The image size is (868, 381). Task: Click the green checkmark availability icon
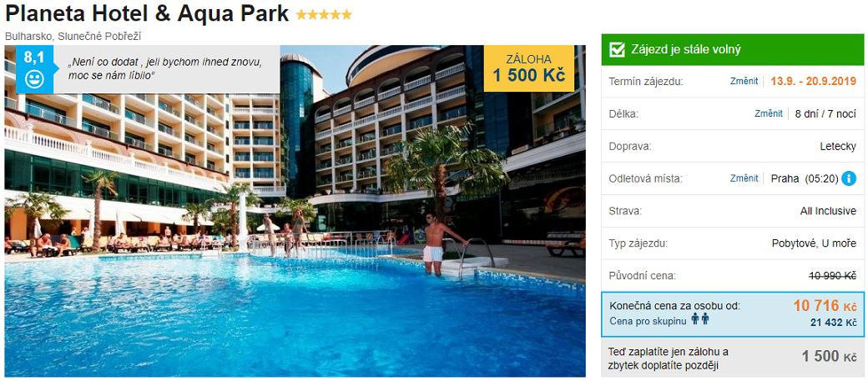(617, 50)
